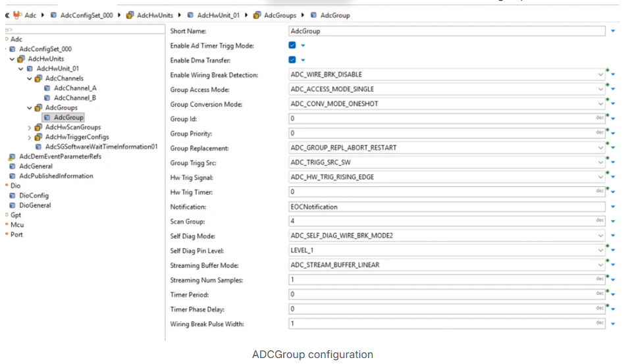Select the Dio module in tree
Viewport: 630px width, 364px height.
coord(15,186)
